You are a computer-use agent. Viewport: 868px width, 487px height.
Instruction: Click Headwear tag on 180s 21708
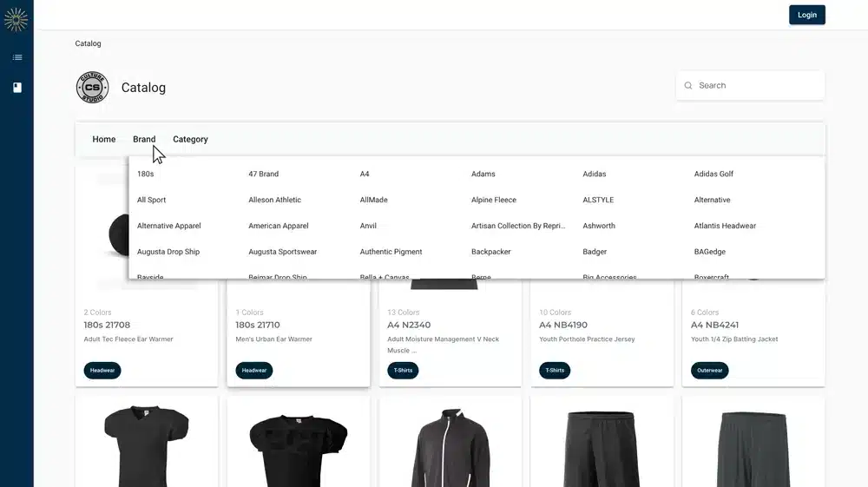102,370
